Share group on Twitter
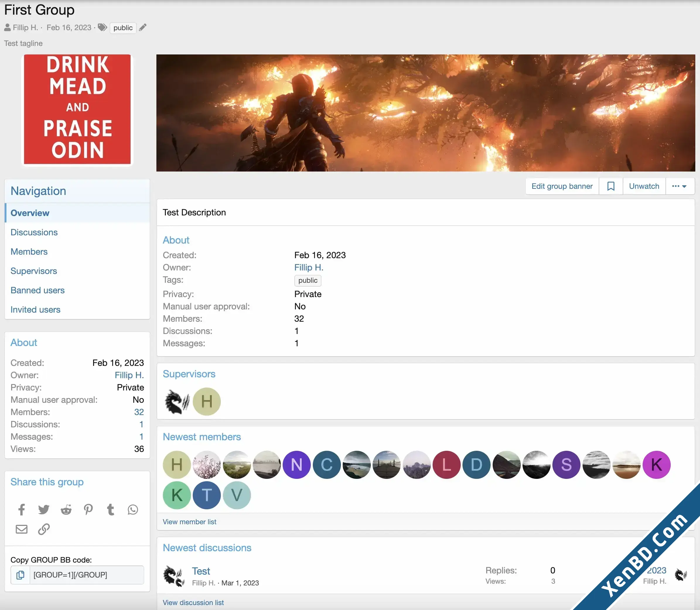This screenshot has height=610, width=700. pos(44,510)
